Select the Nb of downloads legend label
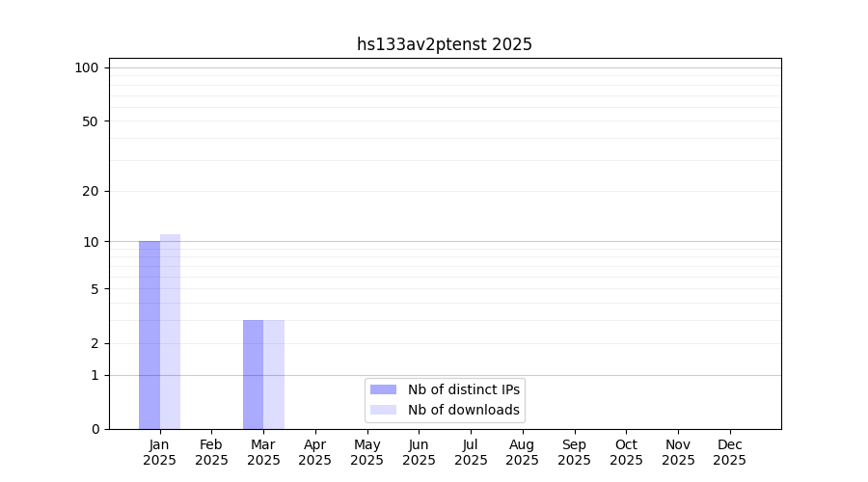The height and width of the screenshot is (482, 868). (x=464, y=410)
